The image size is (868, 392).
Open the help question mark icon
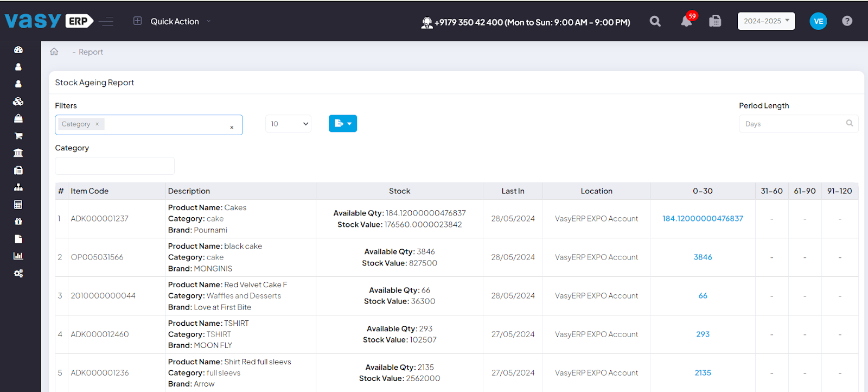click(847, 21)
